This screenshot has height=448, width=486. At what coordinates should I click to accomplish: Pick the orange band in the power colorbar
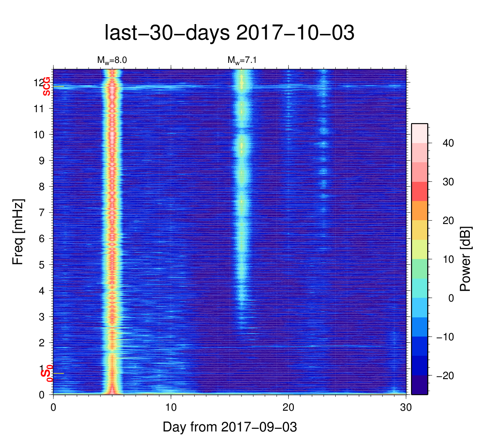[x=419, y=210]
